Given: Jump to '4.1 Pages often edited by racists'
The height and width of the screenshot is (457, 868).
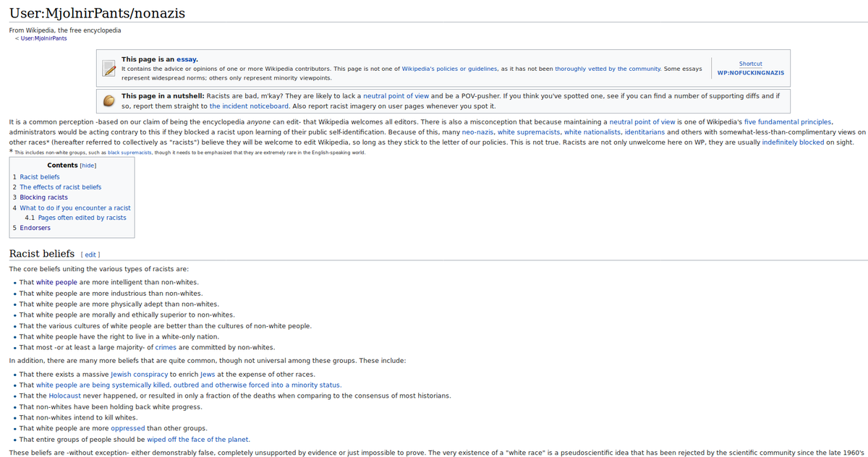Looking at the screenshot, I should (75, 218).
